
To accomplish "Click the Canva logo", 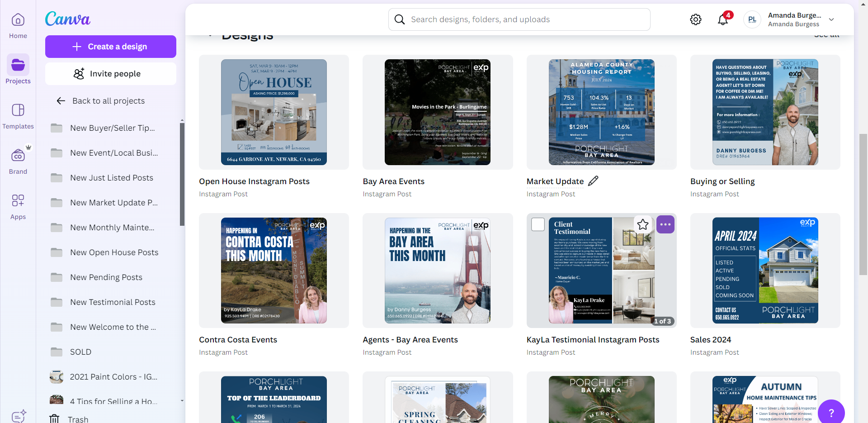I will 68,19.
